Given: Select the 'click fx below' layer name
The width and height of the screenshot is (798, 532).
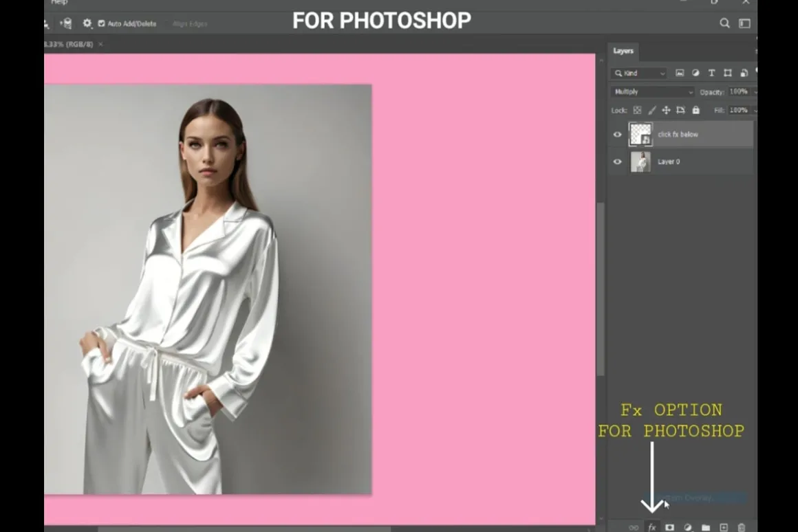Looking at the screenshot, I should 678,135.
